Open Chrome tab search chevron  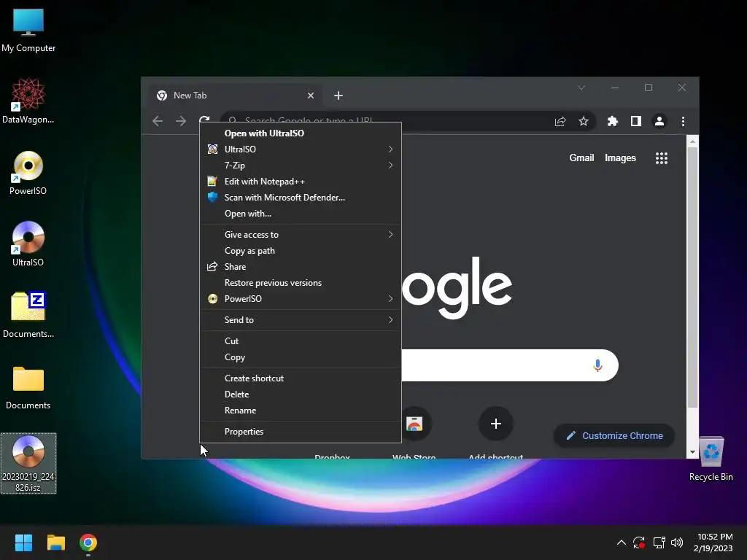coord(581,87)
